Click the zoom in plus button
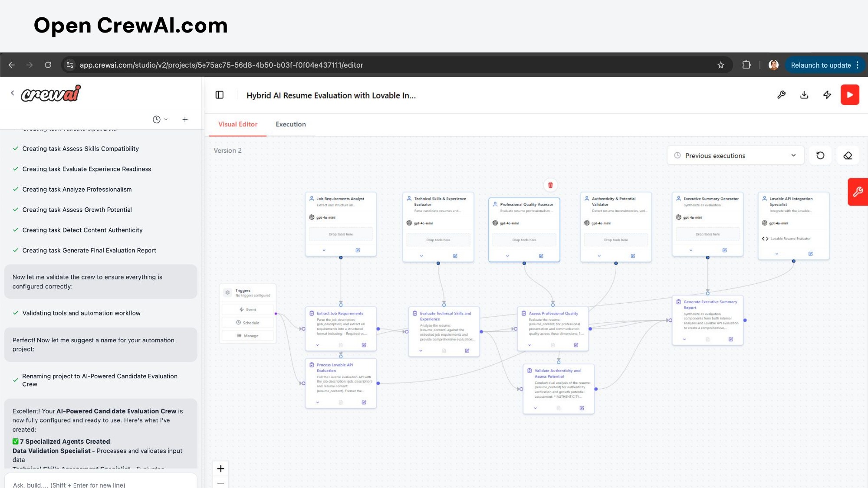The height and width of the screenshot is (488, 868). click(x=220, y=468)
